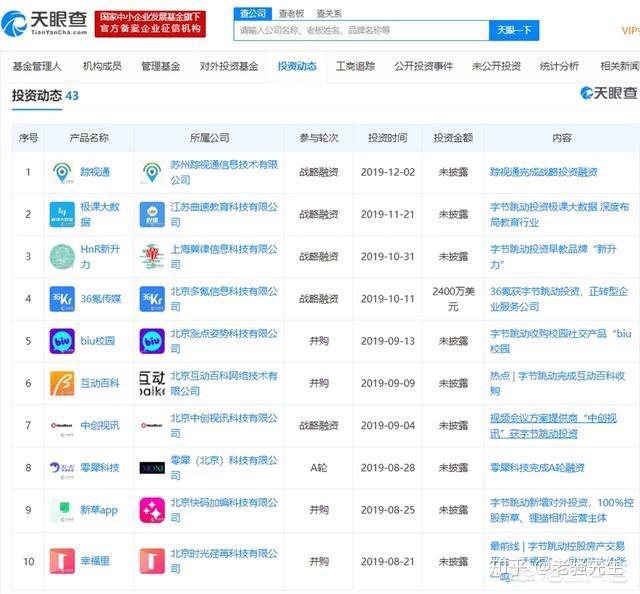
Task: Open the 北京多氪信息科技有限公司 link
Action: click(x=224, y=299)
